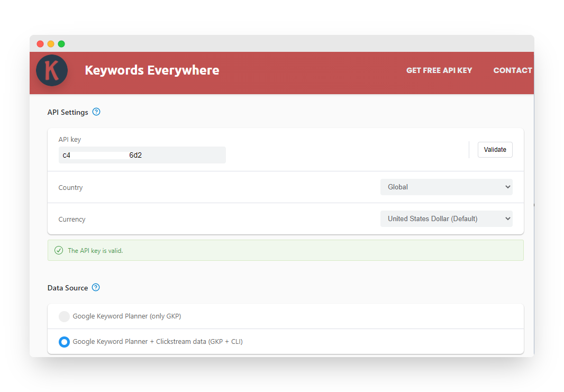Click the Keywords Everywhere title text
This screenshot has height=392, width=564.
click(x=152, y=70)
